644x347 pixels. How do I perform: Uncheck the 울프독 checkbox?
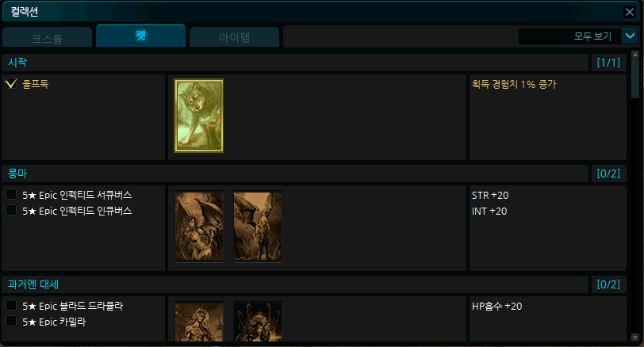click(11, 84)
